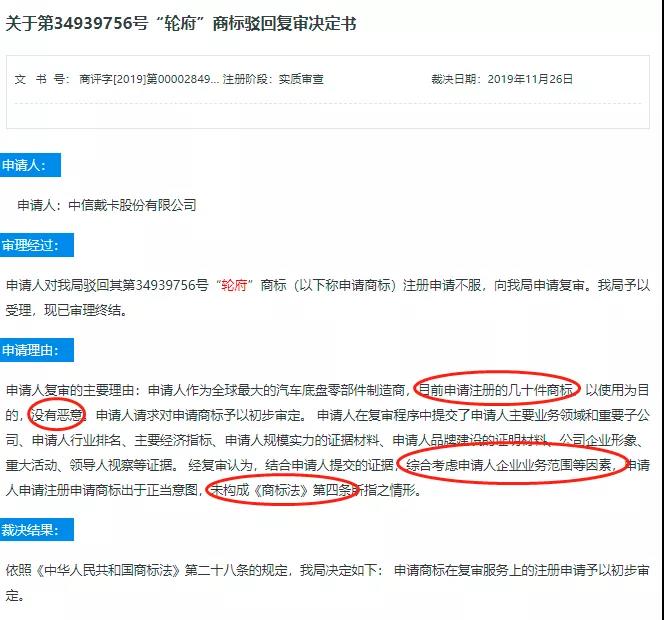
Task: Click circled phrase 目前申请注册的几十件商标
Action: (x=497, y=389)
